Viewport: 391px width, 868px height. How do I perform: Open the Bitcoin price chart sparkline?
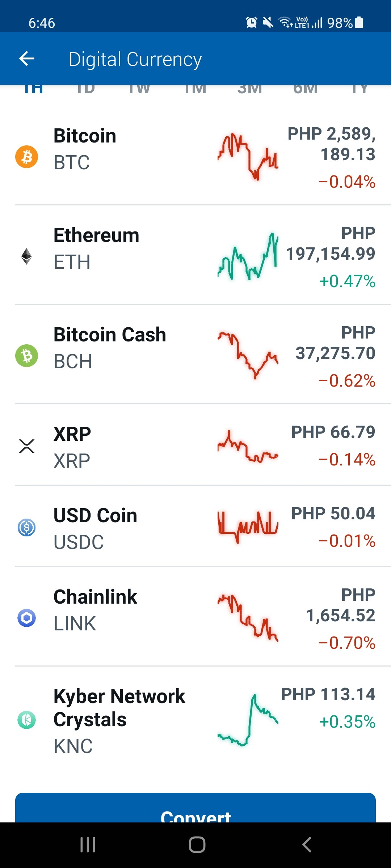248,157
